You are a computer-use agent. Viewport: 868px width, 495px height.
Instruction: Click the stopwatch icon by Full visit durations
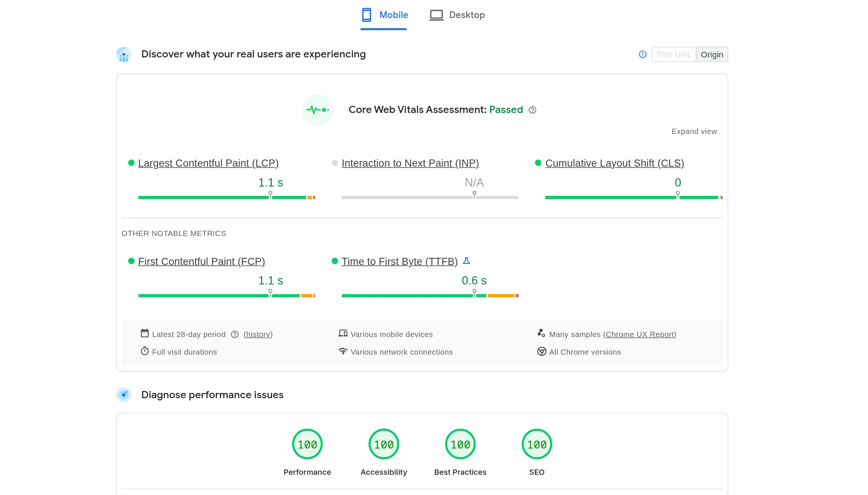click(x=144, y=351)
